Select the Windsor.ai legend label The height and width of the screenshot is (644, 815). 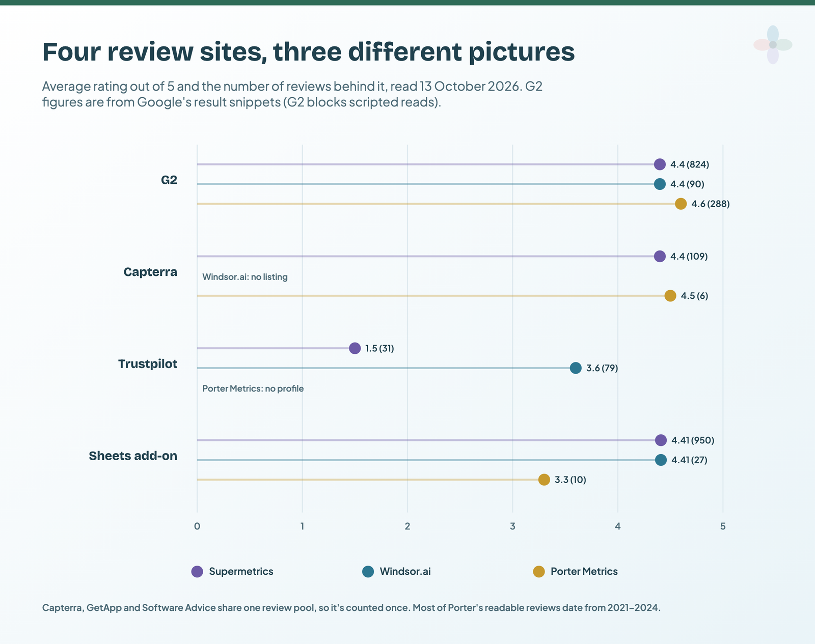[x=405, y=572]
